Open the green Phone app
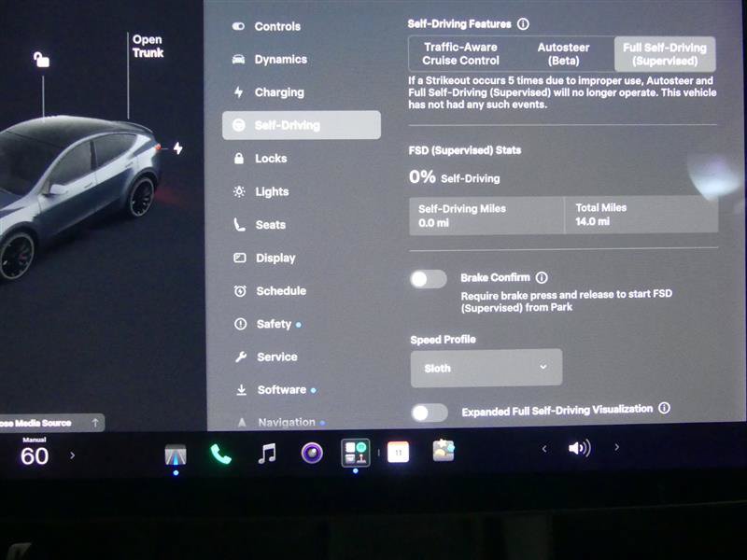Screen dimensions: 747x560 220,454
